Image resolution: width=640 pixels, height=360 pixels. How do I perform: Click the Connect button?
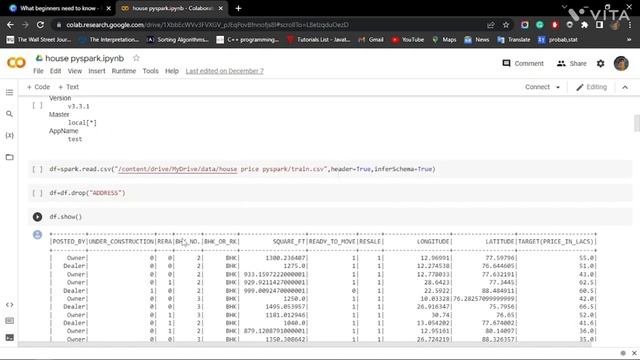pyautogui.click(x=537, y=87)
